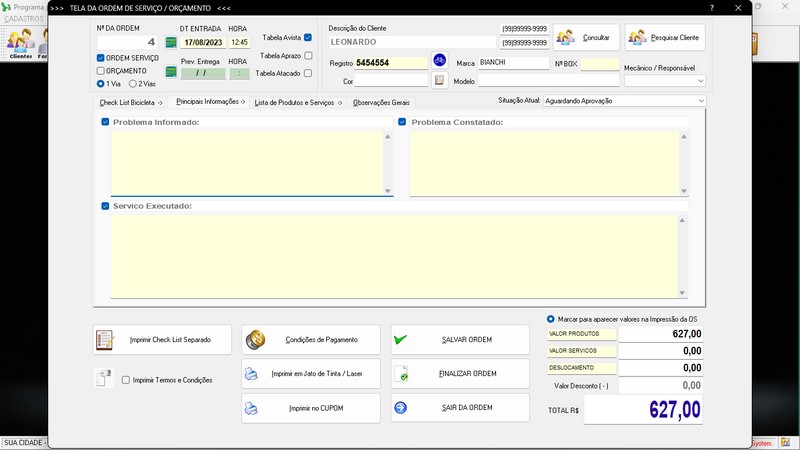Click FINALIZAR ORDEM button
Screen dimensions: 800x450
(x=460, y=373)
